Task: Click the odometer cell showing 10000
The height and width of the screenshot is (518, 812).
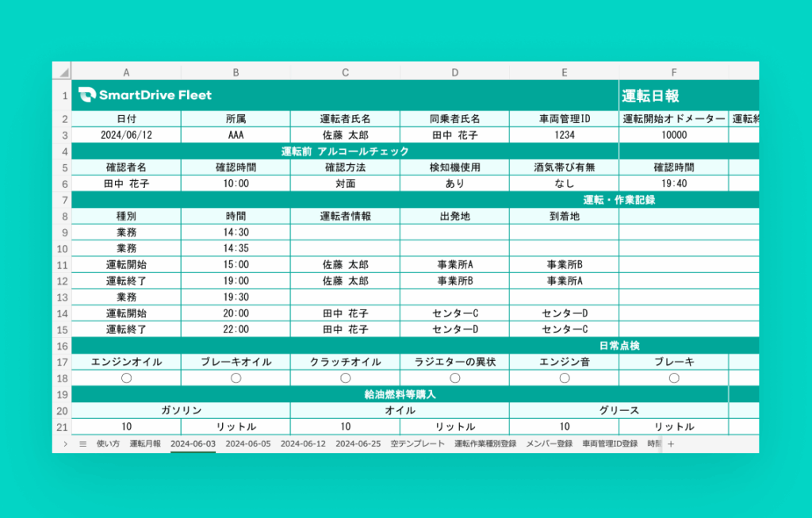Action: [x=673, y=135]
